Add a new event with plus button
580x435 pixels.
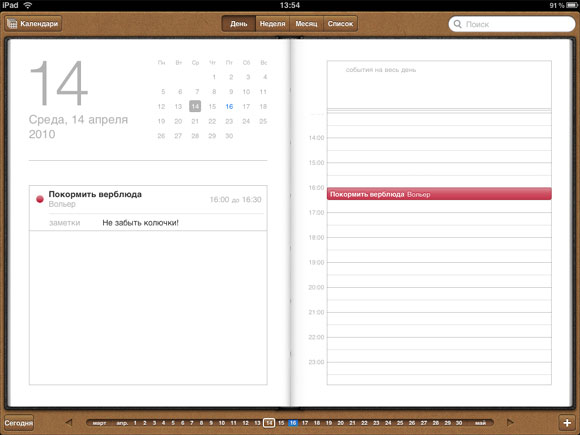tap(567, 422)
